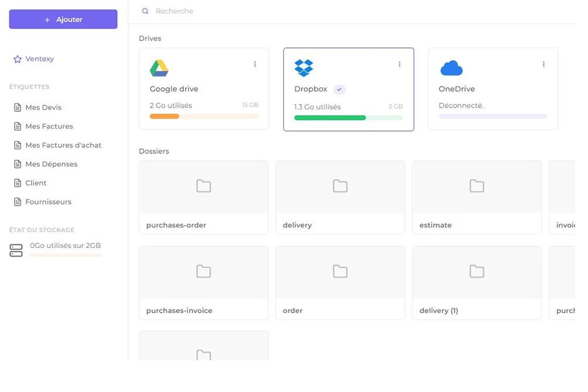Open the Fournisseurs label
This screenshot has width=588, height=392.
click(49, 202)
